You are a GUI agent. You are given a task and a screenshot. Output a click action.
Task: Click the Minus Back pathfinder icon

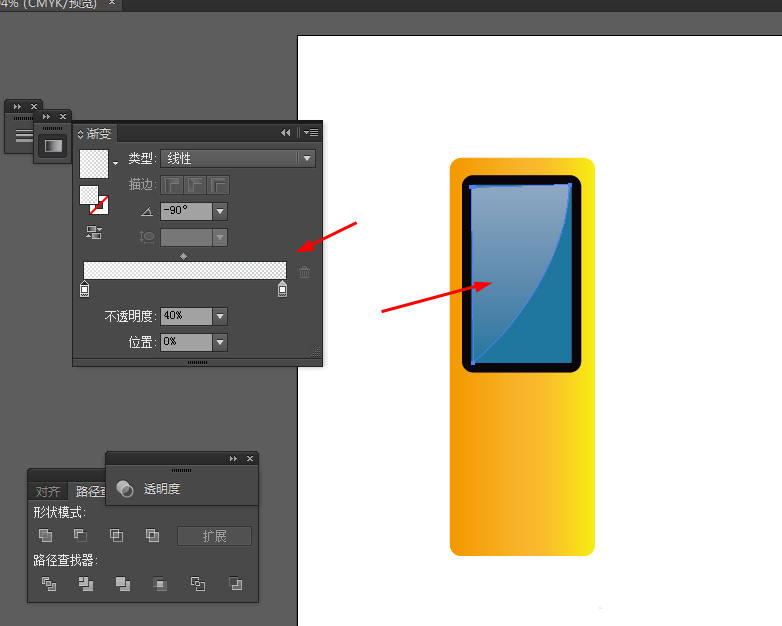pos(235,584)
